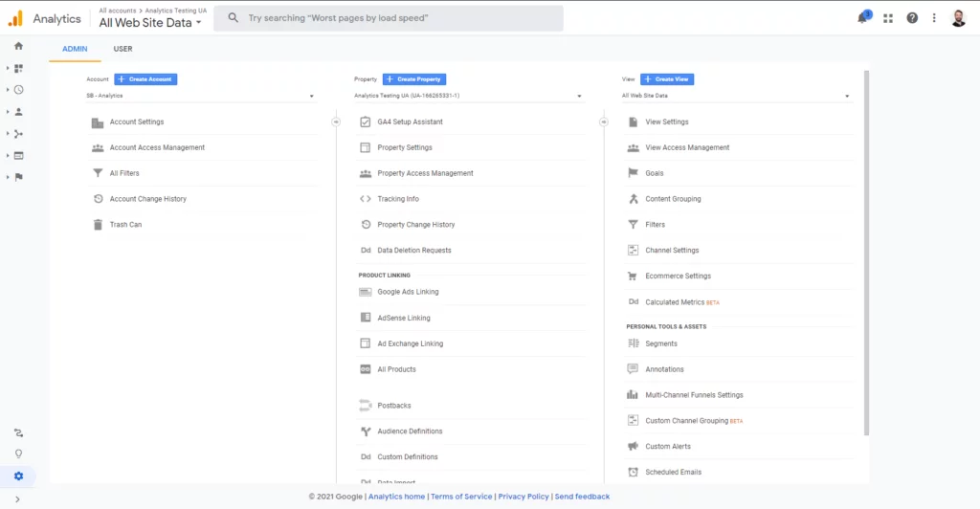Click the Custom Alerts megaphone icon
This screenshot has width=980, height=509.
(634, 446)
